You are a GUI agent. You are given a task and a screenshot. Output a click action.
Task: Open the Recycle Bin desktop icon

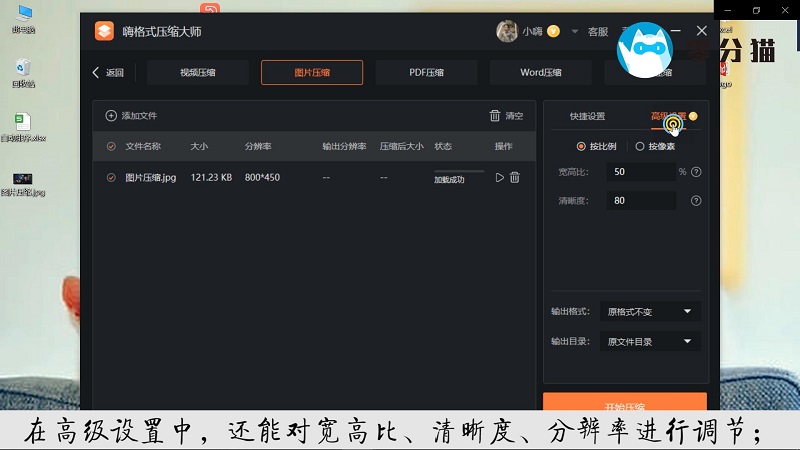(x=22, y=69)
